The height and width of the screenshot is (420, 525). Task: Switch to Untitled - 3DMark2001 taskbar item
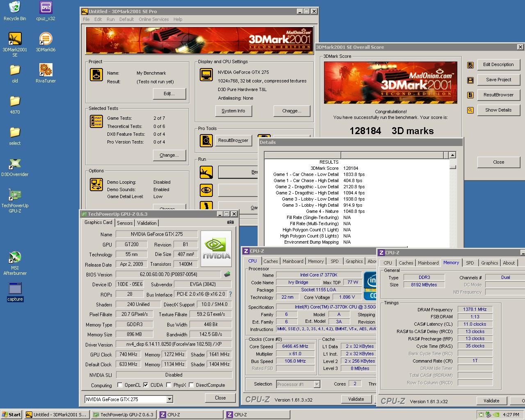click(56, 415)
